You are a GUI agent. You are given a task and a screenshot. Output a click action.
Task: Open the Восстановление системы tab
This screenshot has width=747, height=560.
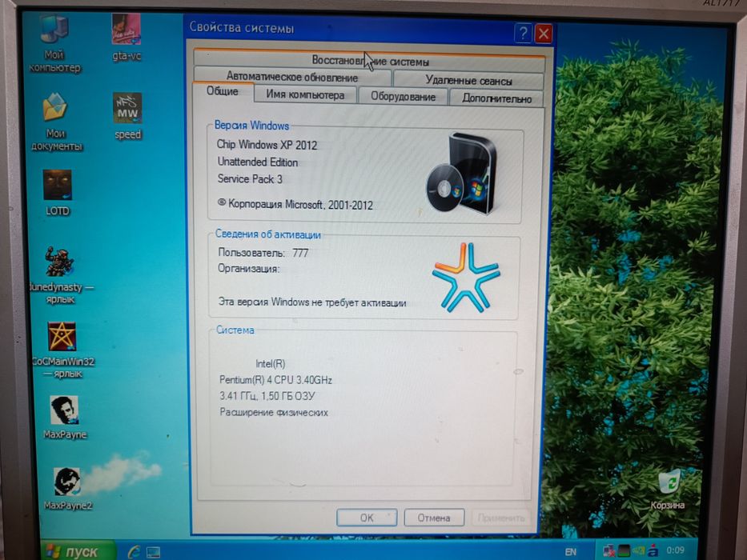pyautogui.click(x=370, y=61)
